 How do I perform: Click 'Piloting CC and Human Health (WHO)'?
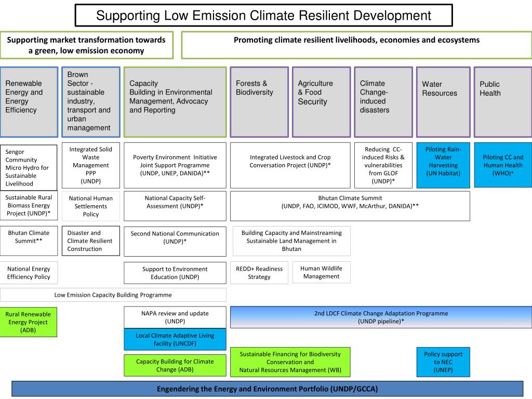(x=503, y=165)
